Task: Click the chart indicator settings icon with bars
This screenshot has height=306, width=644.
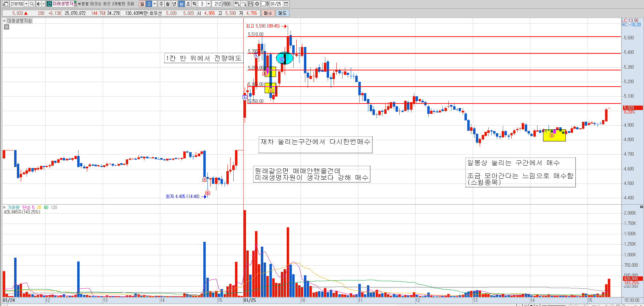Action: tap(237, 4)
